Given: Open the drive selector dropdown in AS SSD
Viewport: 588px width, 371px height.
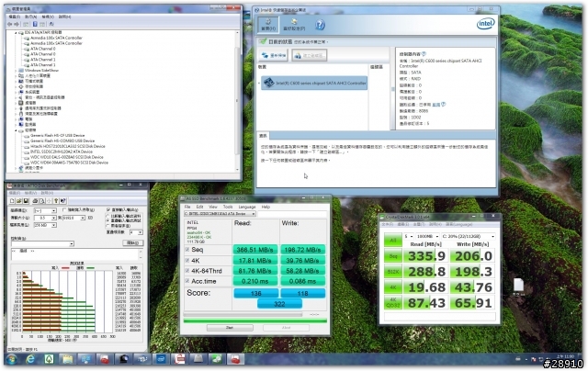Looking at the screenshot, I should point(220,214).
